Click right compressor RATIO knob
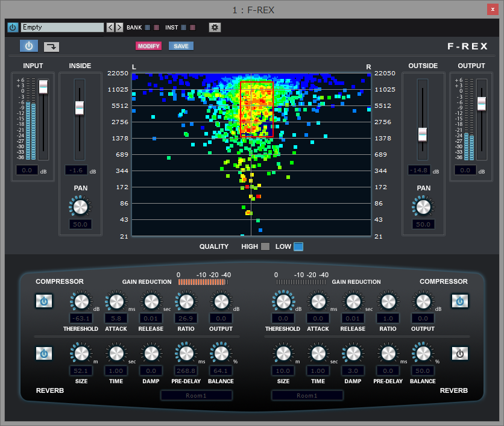Image resolution: width=504 pixels, height=426 pixels. 388,301
